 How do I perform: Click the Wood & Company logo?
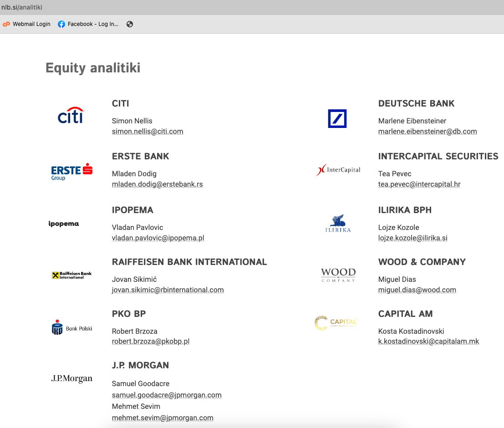pos(338,275)
